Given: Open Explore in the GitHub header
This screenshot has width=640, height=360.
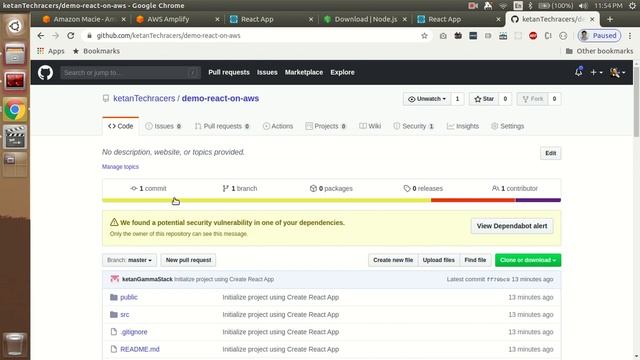Looking at the screenshot, I should (342, 72).
